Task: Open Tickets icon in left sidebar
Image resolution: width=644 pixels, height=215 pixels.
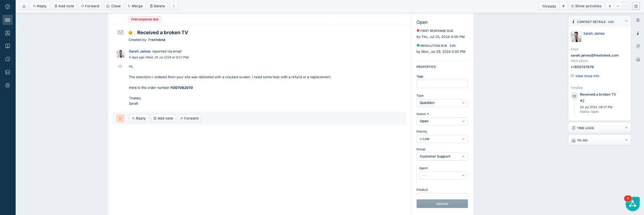Action: click(x=8, y=20)
